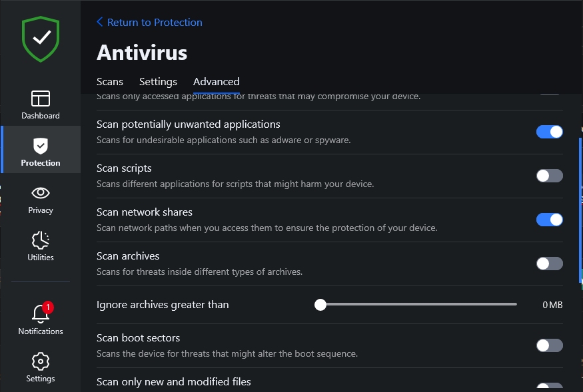Enable the Scan scripts toggle
This screenshot has height=392, width=583.
click(550, 176)
